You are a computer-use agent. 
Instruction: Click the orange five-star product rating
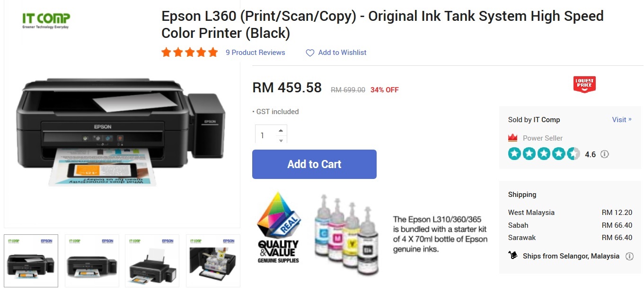(189, 53)
